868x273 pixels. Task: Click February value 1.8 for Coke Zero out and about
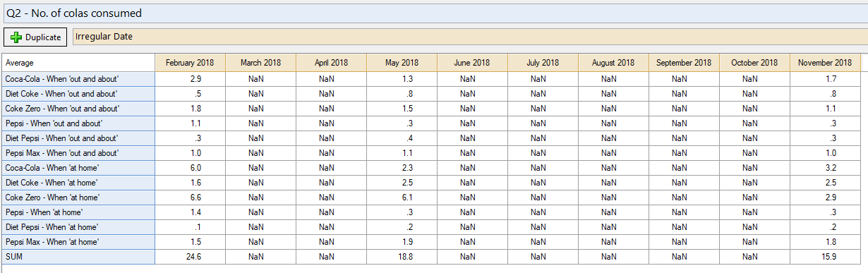pyautogui.click(x=190, y=109)
